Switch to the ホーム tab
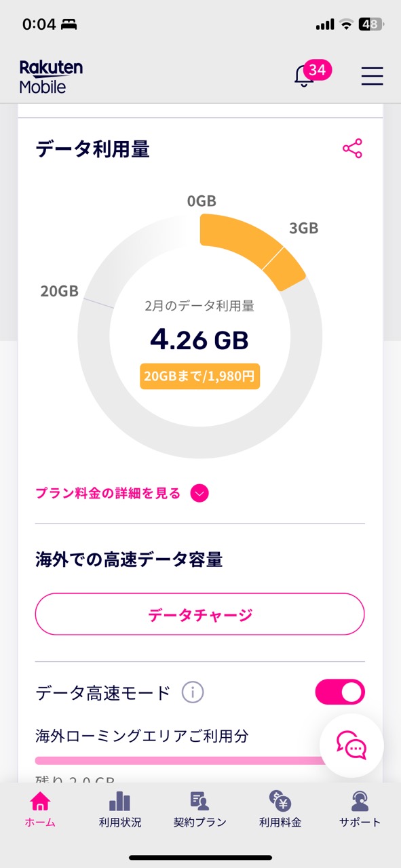The image size is (401, 868). [x=40, y=810]
